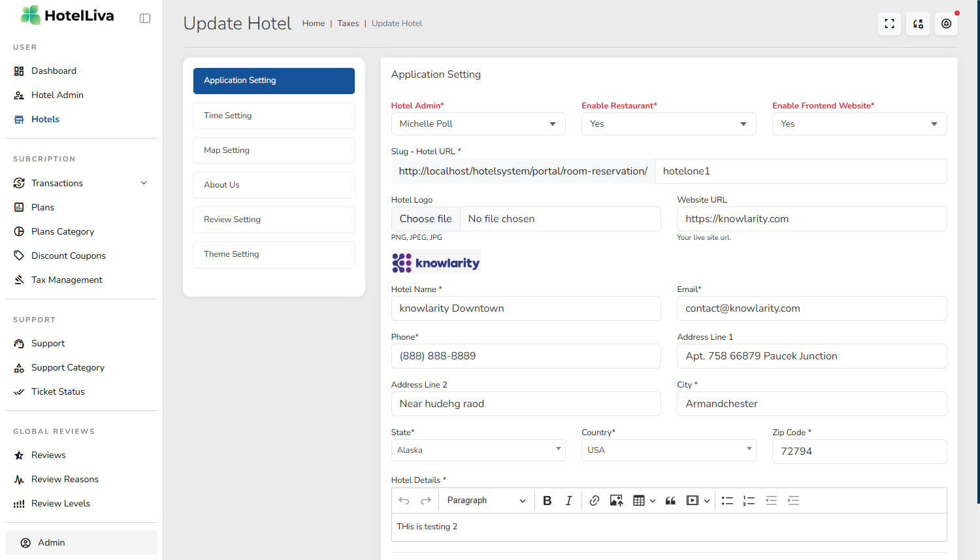Enter fullscreen mode using header icon
This screenshot has width=980, height=560.
pyautogui.click(x=889, y=24)
